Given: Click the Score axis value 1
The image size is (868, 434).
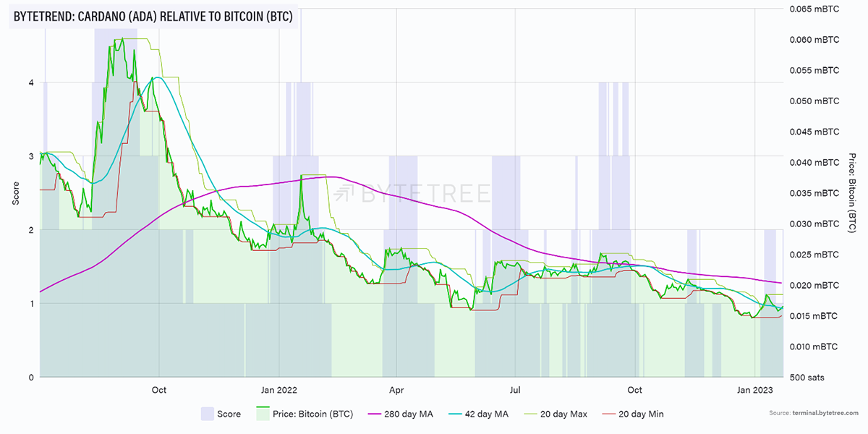Looking at the screenshot, I should [31, 304].
